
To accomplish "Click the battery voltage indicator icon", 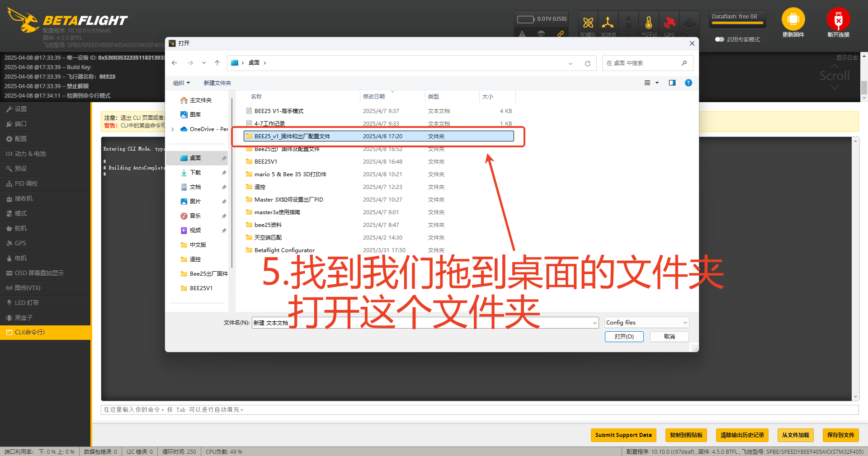I will tap(525, 19).
